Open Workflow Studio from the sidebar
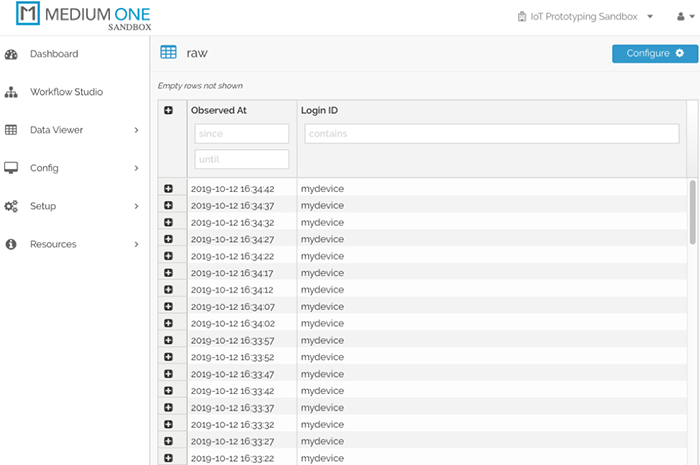Viewport: 700px width, 465px height. click(x=66, y=92)
